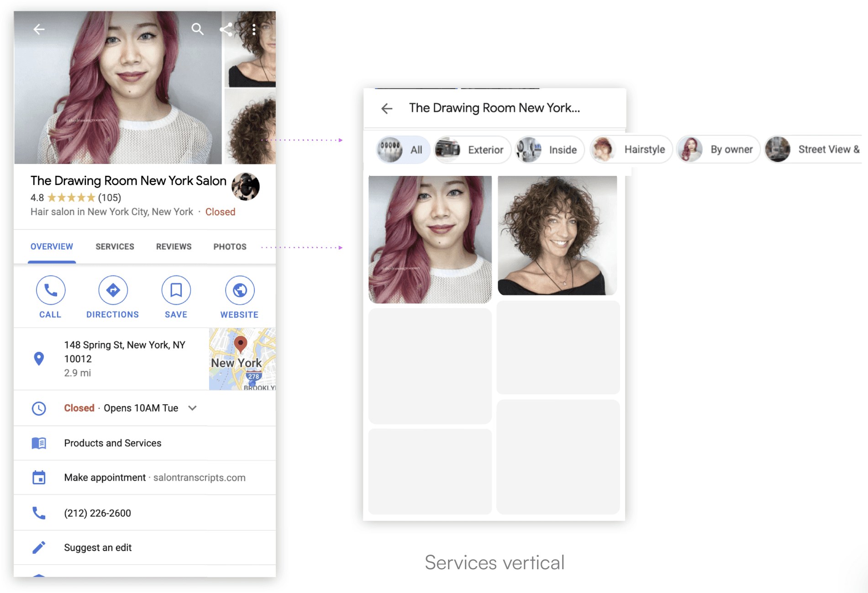This screenshot has width=868, height=593.
Task: Click the calendar icon for Make appointment
Action: pyautogui.click(x=39, y=477)
